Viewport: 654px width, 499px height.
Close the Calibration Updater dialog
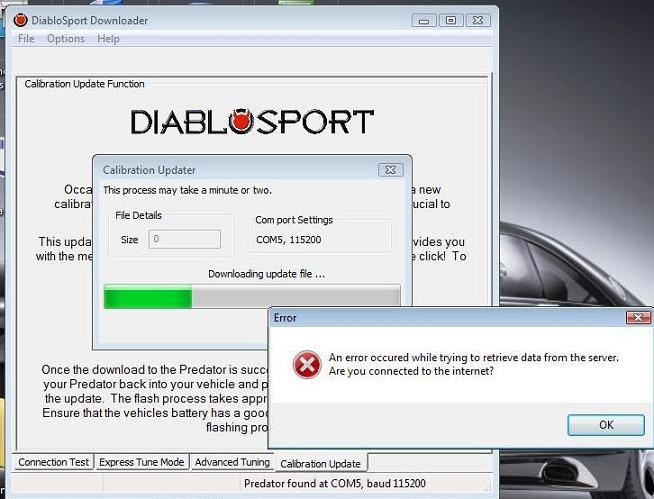[390, 170]
